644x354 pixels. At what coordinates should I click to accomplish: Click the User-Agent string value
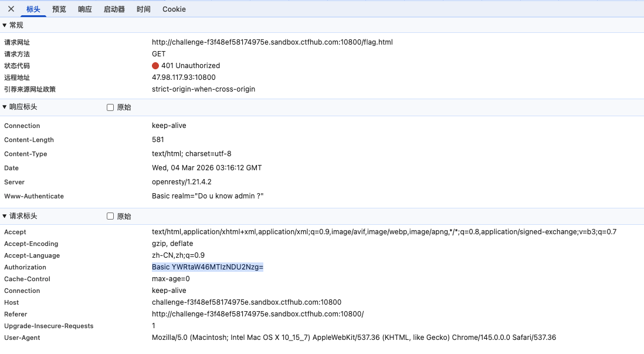point(354,338)
